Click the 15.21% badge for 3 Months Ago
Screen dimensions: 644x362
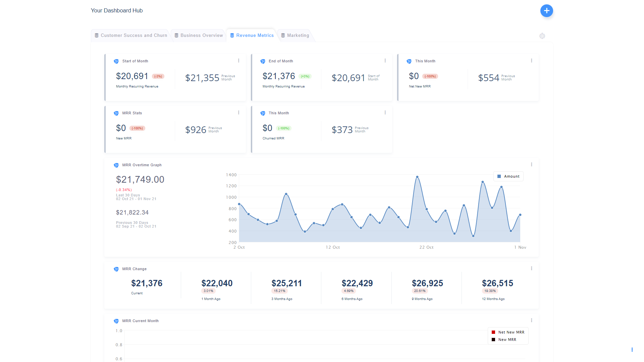(x=279, y=291)
